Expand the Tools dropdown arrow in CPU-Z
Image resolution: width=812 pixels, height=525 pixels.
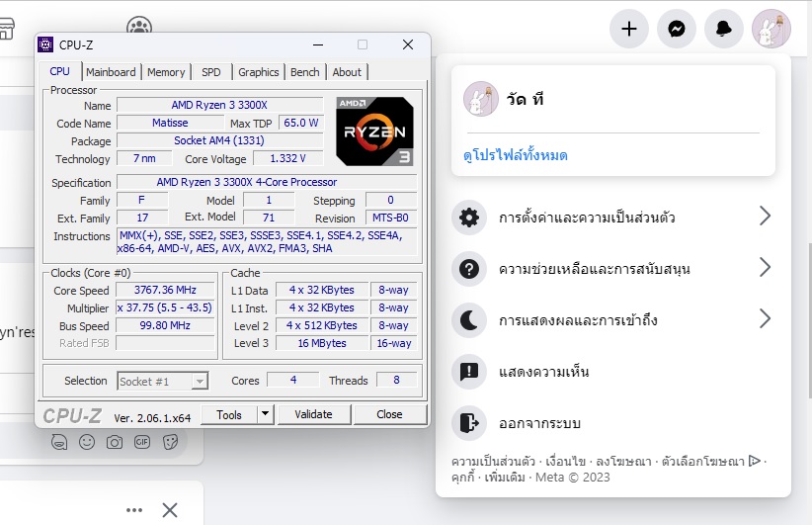tap(265, 414)
